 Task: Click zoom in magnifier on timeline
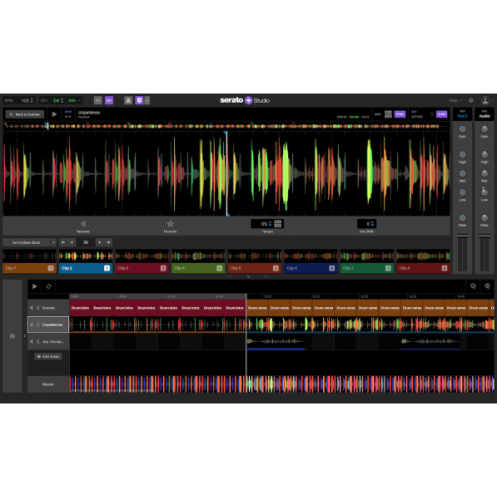coord(487,286)
